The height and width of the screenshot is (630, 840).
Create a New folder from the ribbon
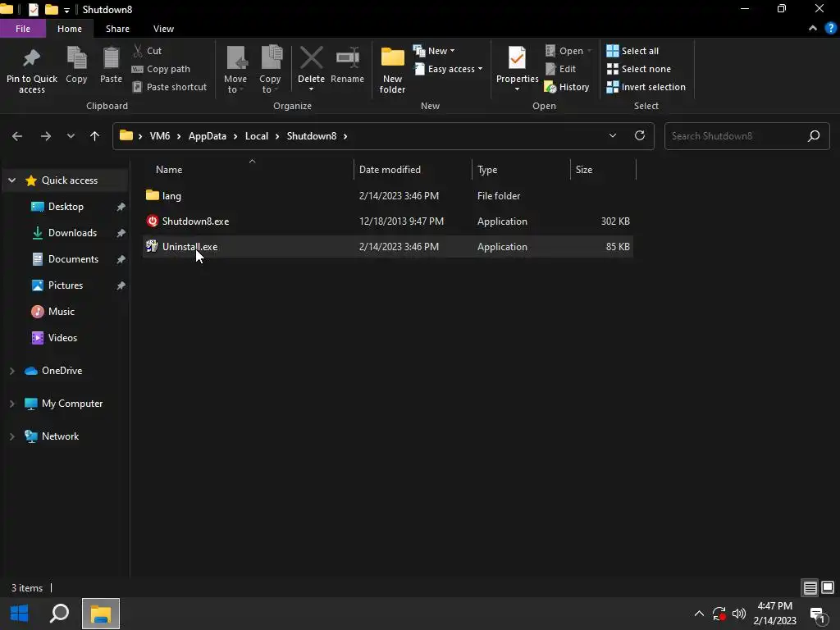pyautogui.click(x=393, y=70)
